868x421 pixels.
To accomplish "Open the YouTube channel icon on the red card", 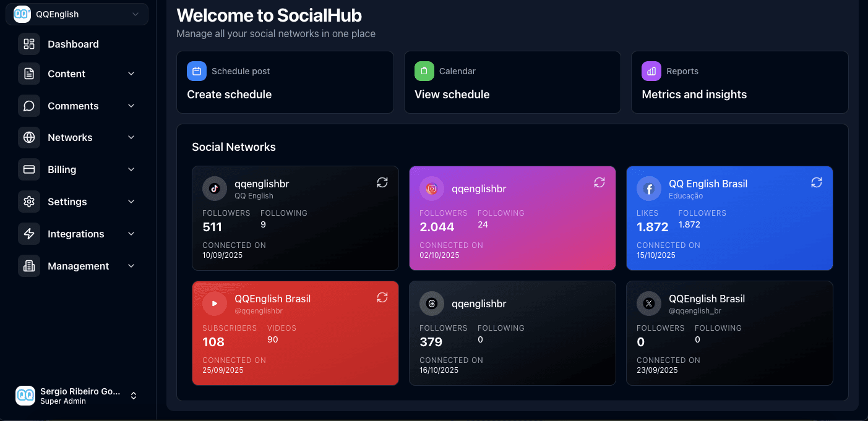I will coord(214,304).
